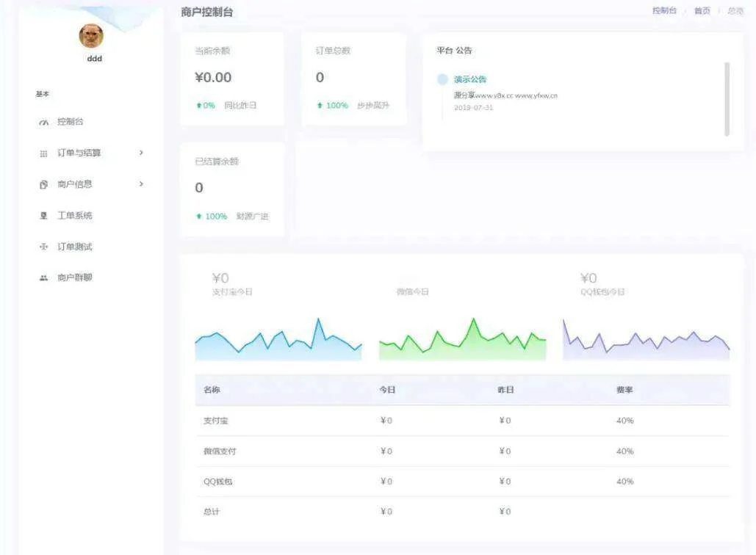The image size is (756, 555).
Task: Click the icon beside 工单系统
Action: 43,216
